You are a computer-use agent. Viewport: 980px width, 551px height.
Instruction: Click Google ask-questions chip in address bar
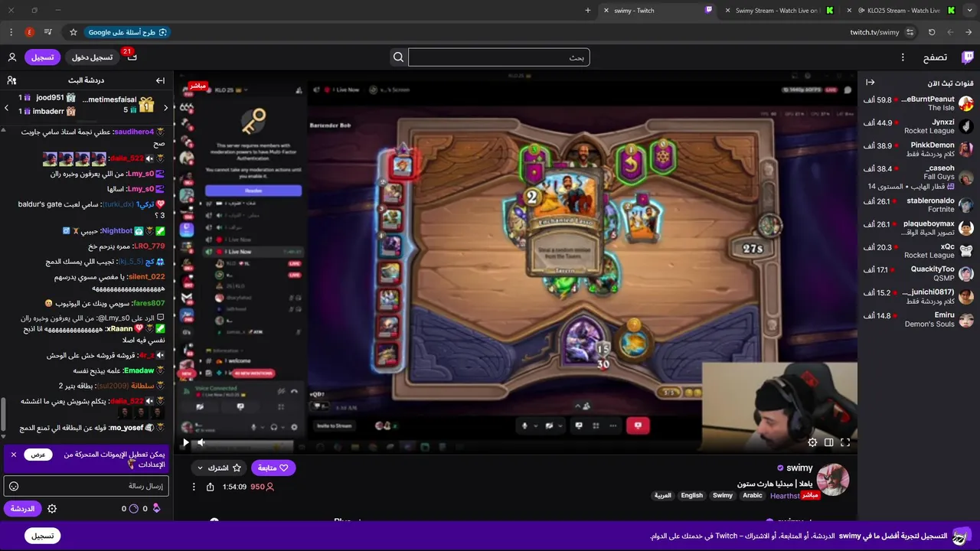pos(127,32)
